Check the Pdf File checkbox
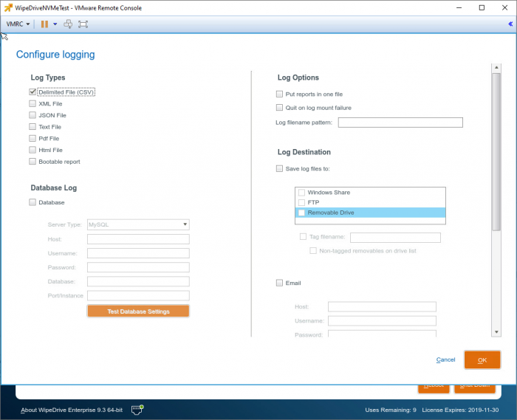This screenshot has width=517, height=420. 32,138
